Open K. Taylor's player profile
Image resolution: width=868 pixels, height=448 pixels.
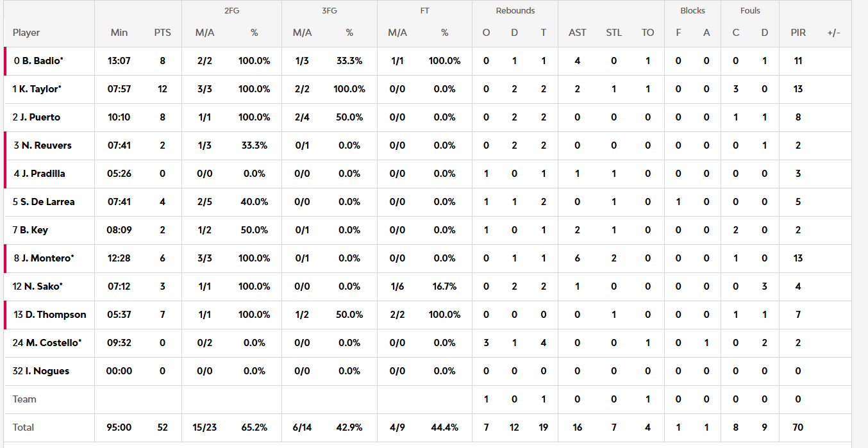[37, 89]
